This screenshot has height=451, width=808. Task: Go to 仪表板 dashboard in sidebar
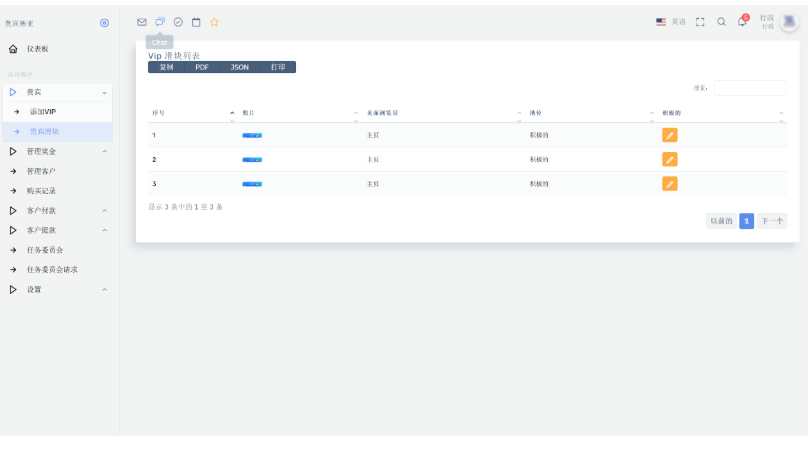[37, 49]
